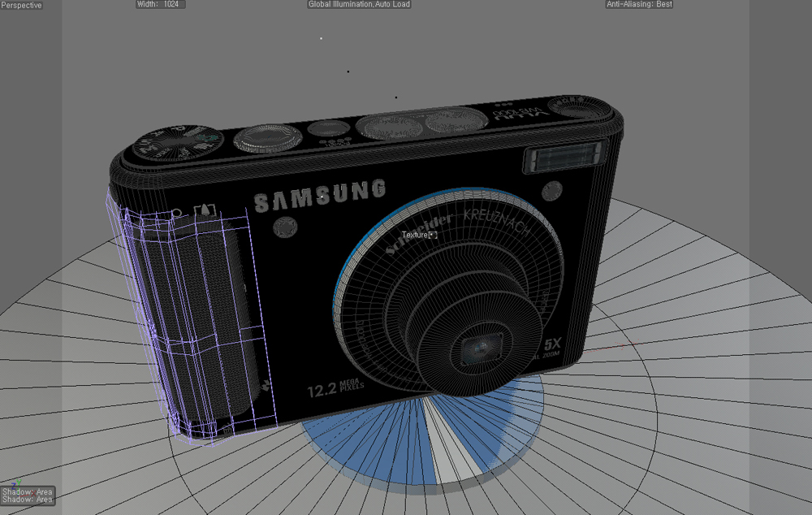
Task: Select the lens glass at the barrel center
Action: tap(481, 347)
